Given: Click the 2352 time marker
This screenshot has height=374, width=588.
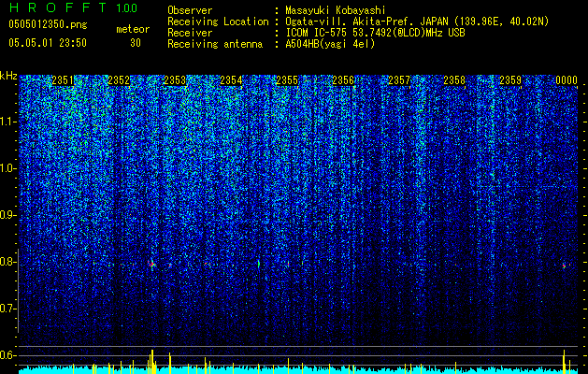Looking at the screenshot, I should click(119, 80).
